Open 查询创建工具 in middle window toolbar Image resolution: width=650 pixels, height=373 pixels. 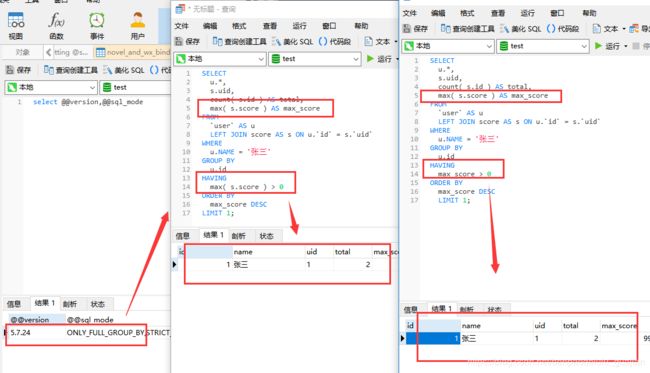[x=240, y=41]
